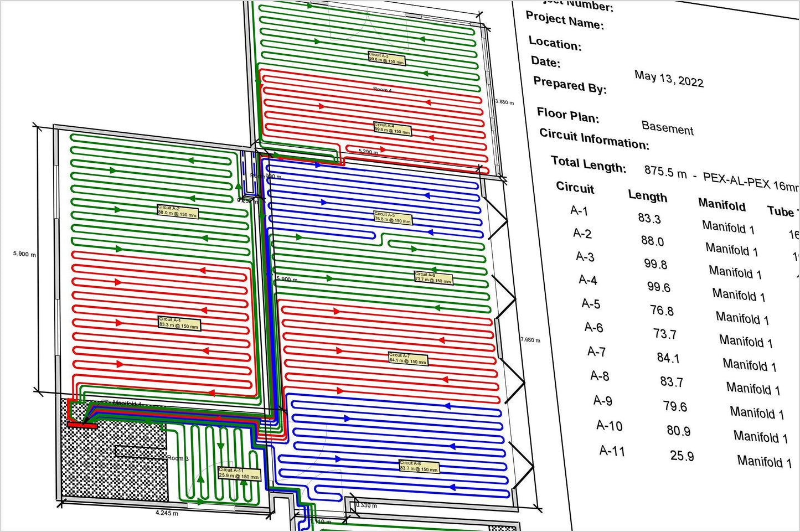Click the May 13, 2022 date value

(669, 79)
